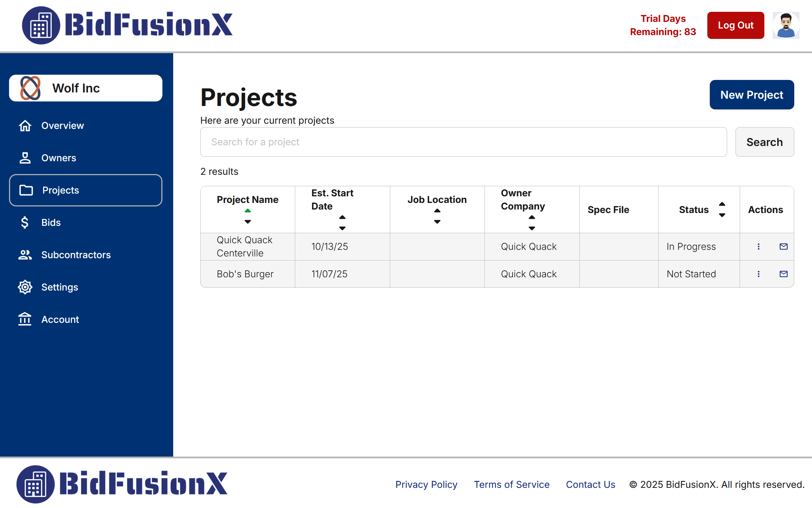Screen dimensions: 812x508
Task: Click the Subcontractors people icon
Action: (x=25, y=255)
